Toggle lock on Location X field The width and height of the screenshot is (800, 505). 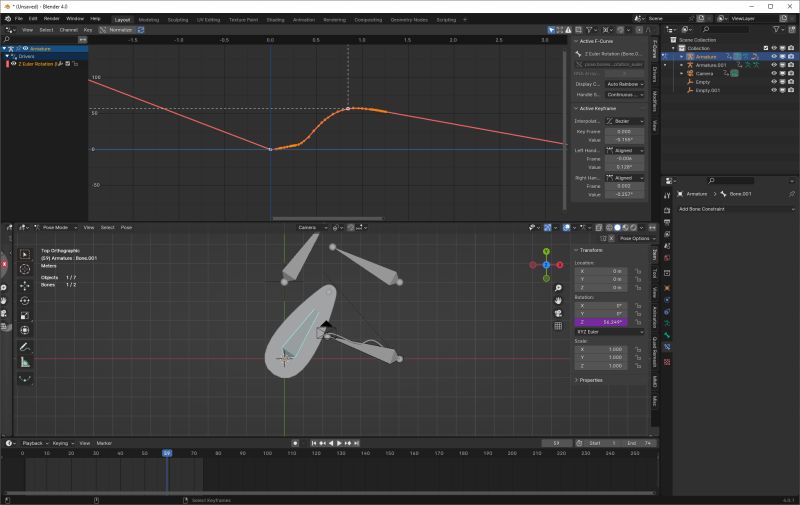coord(638,271)
